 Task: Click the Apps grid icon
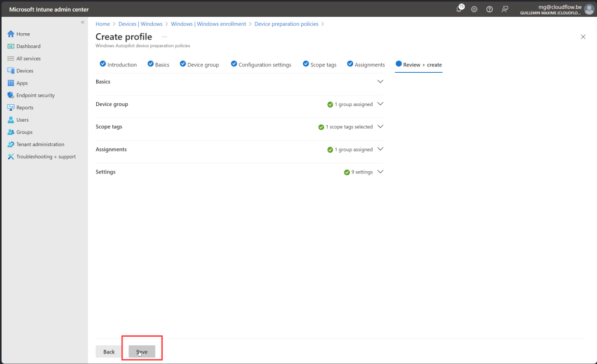coord(10,83)
